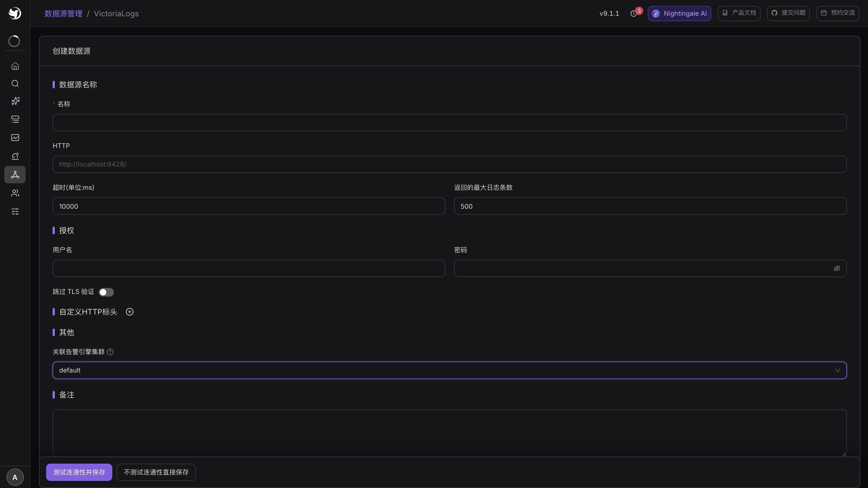Open the user avatar A
This screenshot has height=488, width=868.
(x=15, y=477)
